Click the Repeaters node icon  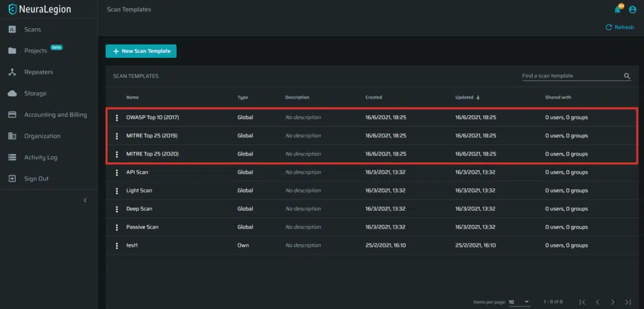point(13,72)
